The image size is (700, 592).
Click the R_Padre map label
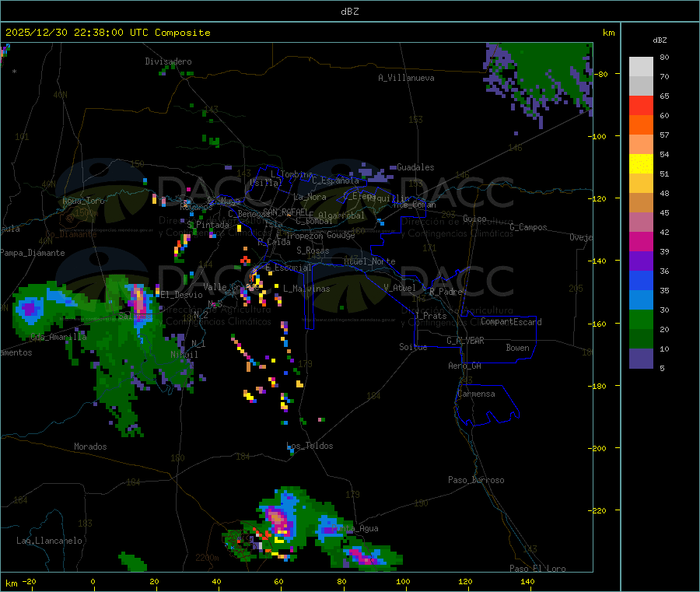click(446, 292)
